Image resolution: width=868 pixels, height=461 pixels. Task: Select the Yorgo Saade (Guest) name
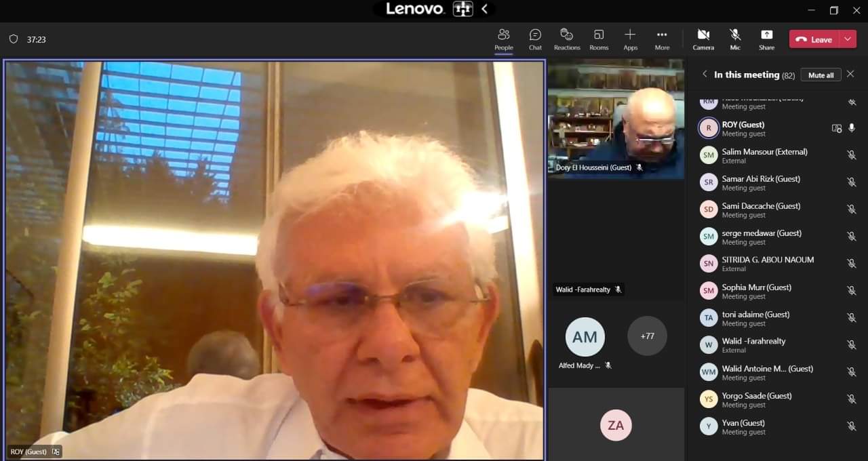(x=757, y=396)
